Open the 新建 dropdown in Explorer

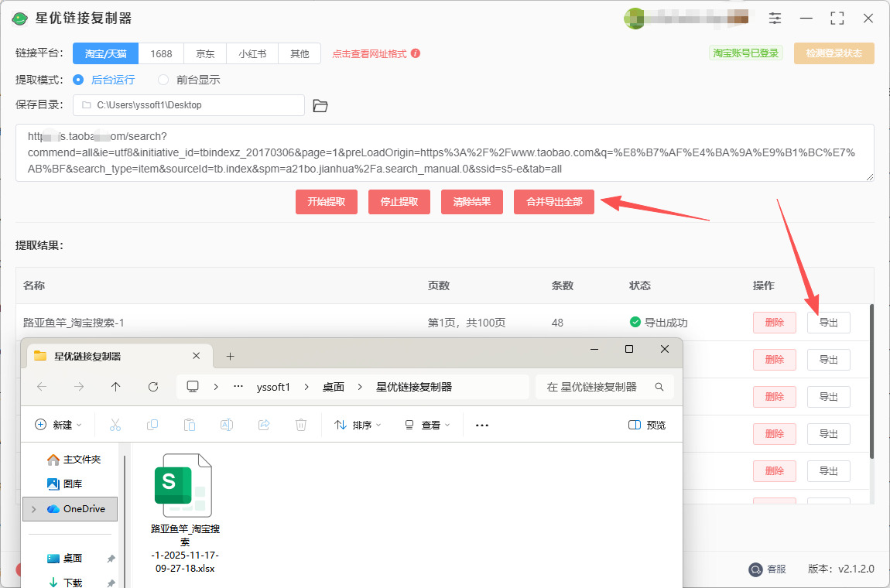click(59, 425)
